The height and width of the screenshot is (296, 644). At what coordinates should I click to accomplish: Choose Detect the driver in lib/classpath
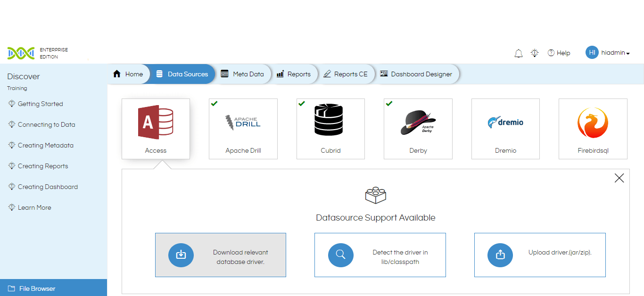[x=380, y=255]
